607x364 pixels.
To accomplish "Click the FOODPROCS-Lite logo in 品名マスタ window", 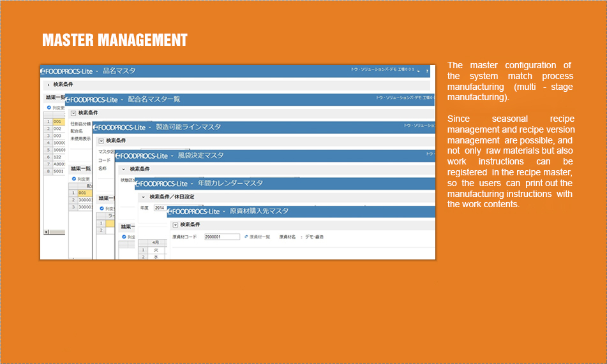I will (x=67, y=71).
